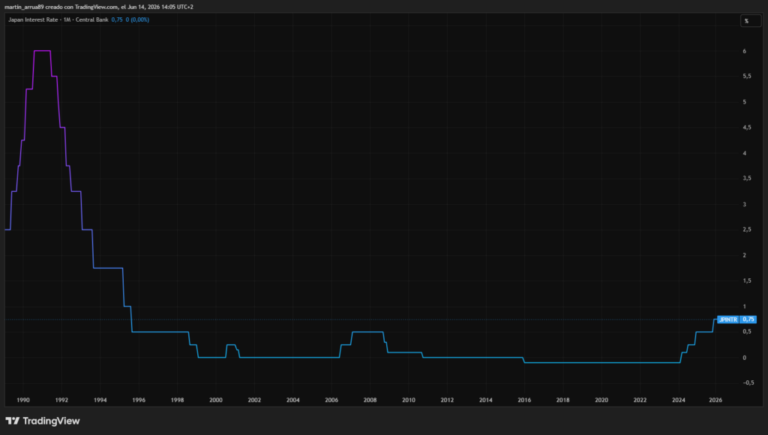Image resolution: width=768 pixels, height=435 pixels.
Task: Click legend change value 0 (0,00%)
Action: coord(137,20)
